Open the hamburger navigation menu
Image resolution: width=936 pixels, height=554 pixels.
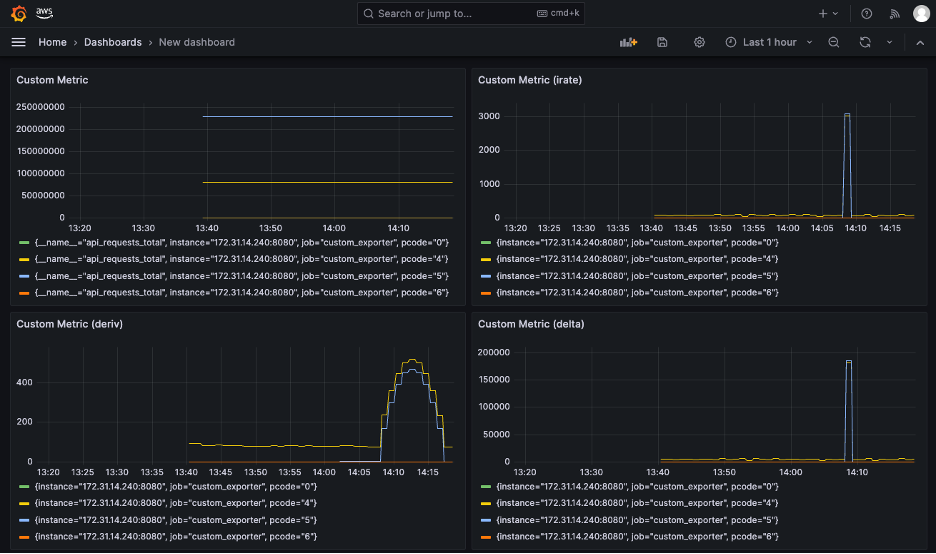click(18, 42)
